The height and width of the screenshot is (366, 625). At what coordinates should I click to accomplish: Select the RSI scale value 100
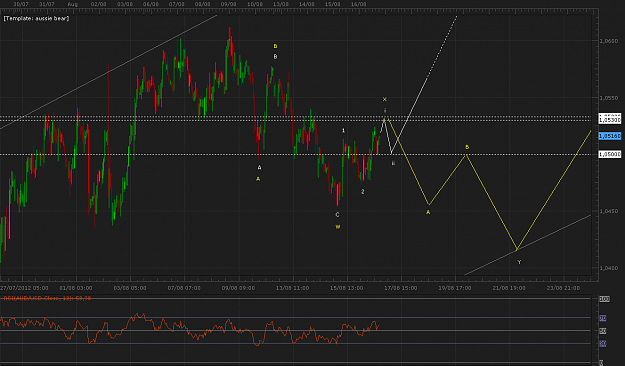click(604, 299)
